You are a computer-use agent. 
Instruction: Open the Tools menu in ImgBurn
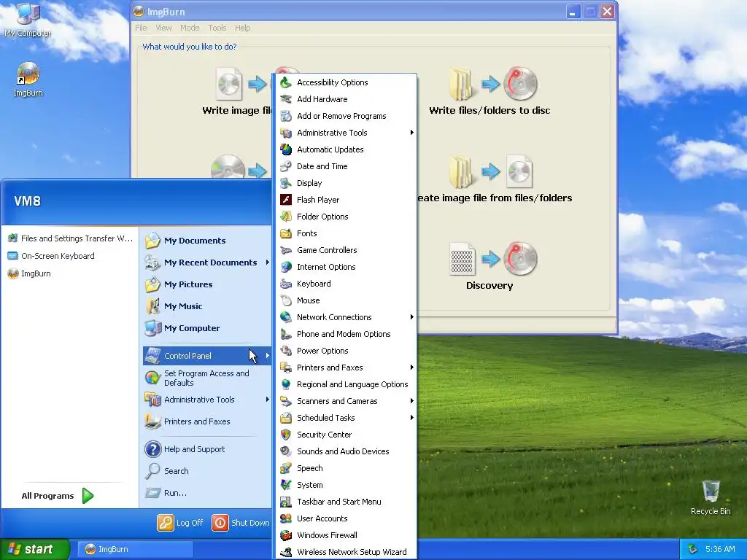217,28
